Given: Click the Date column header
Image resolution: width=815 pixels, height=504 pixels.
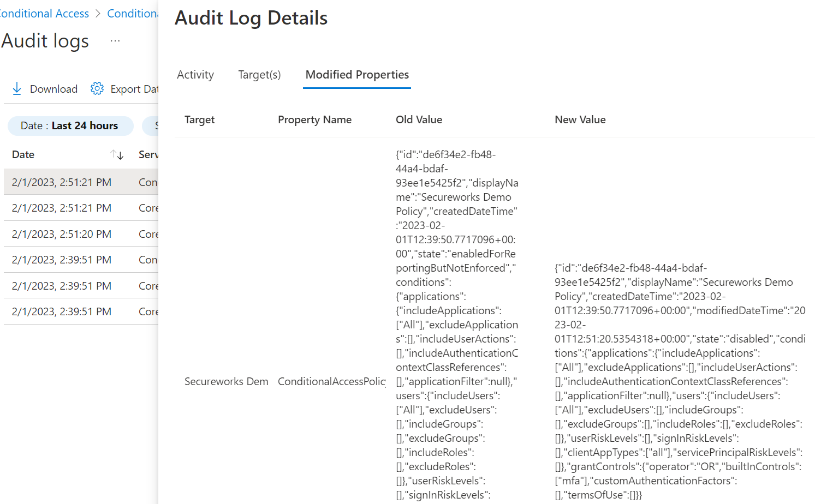Looking at the screenshot, I should (x=23, y=155).
